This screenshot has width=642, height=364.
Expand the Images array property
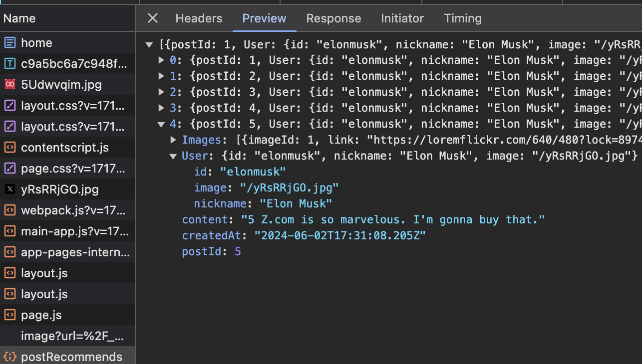pyautogui.click(x=174, y=140)
